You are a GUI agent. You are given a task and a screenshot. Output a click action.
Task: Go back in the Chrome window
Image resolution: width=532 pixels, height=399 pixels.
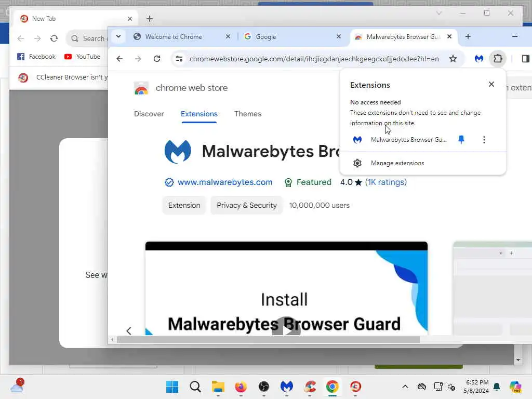tap(119, 59)
